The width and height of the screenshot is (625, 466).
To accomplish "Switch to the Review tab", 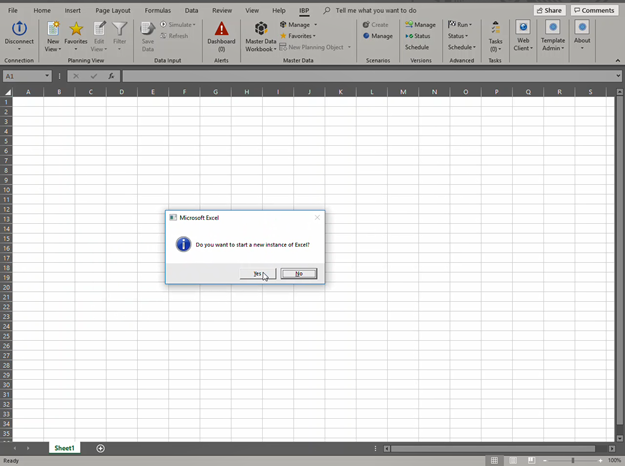I will (x=222, y=10).
